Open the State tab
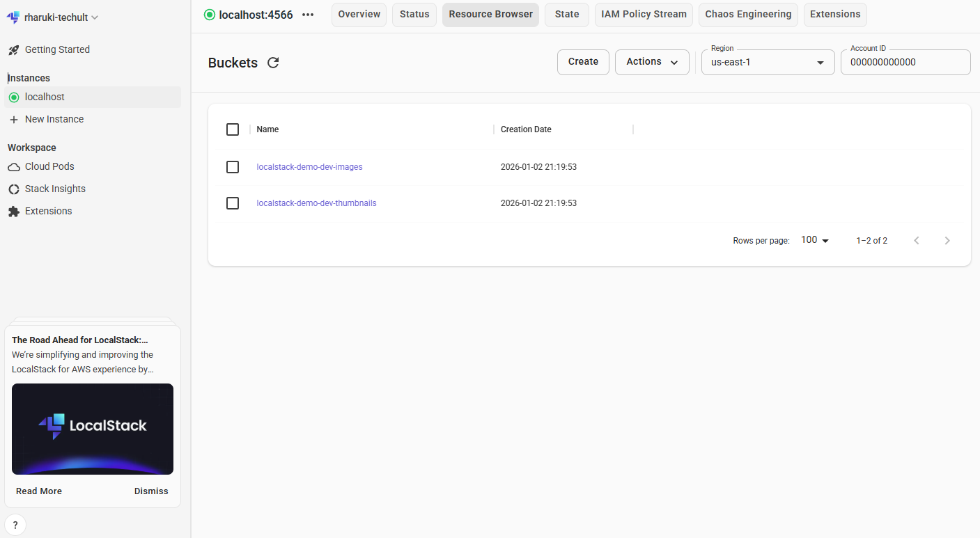Screen dimensions: 980x538 567,15
